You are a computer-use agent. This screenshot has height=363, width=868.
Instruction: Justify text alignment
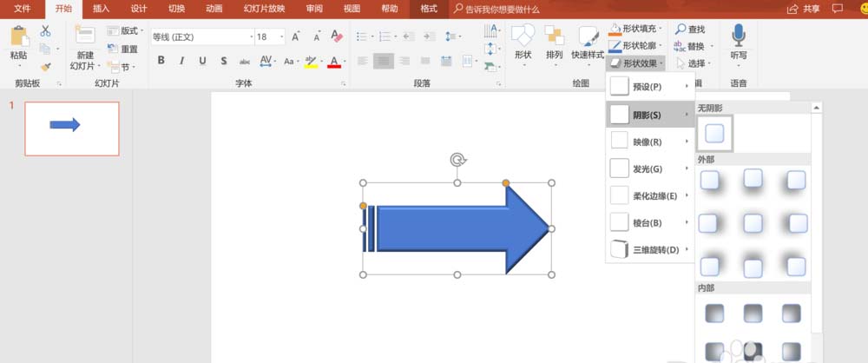[x=425, y=61]
